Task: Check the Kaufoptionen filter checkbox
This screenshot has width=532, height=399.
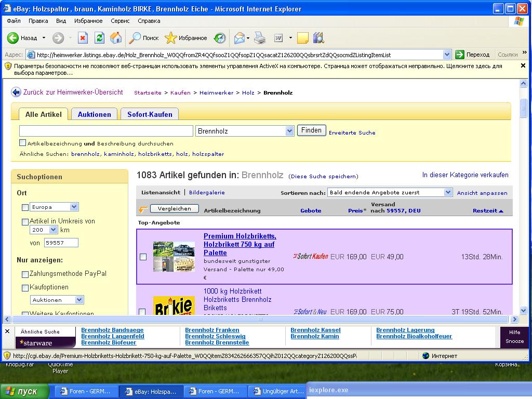Action: 25,288
